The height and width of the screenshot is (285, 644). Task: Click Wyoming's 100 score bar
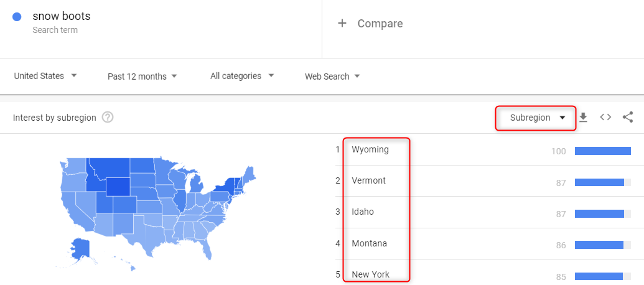602,151
